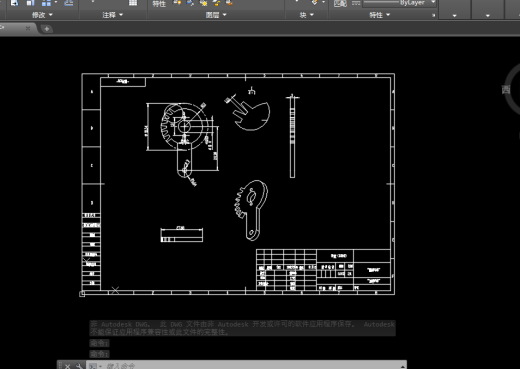This screenshot has height=369, width=520.
Task: Click the rightmost icon in 修改 panel
Action: [69, 3]
